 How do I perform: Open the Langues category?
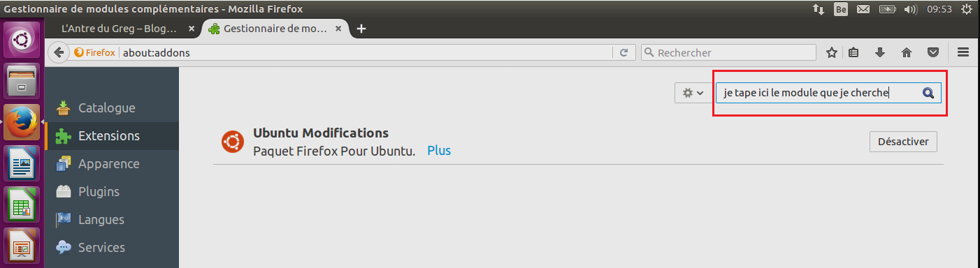(x=101, y=220)
